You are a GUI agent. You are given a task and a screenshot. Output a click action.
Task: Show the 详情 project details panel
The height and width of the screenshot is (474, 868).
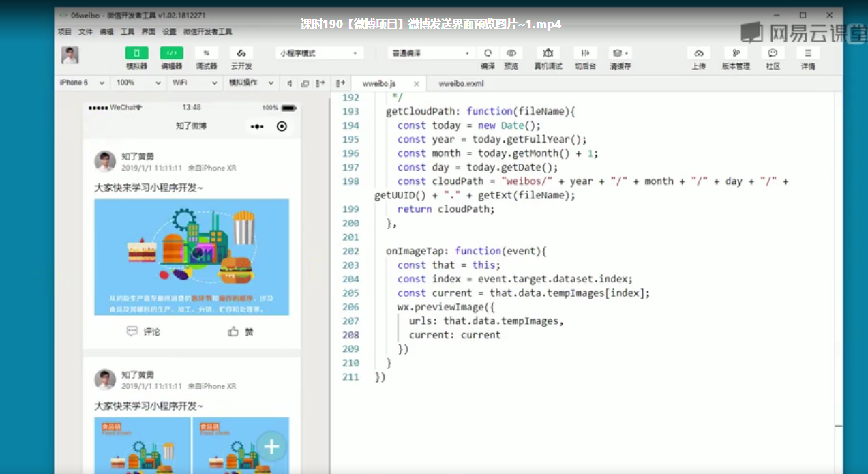tap(808, 54)
